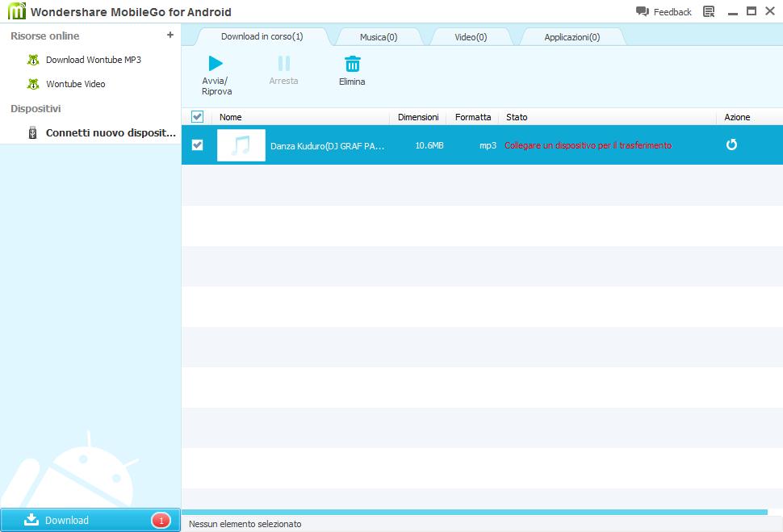
Task: Click the Risorse online heading
Action: pos(45,36)
